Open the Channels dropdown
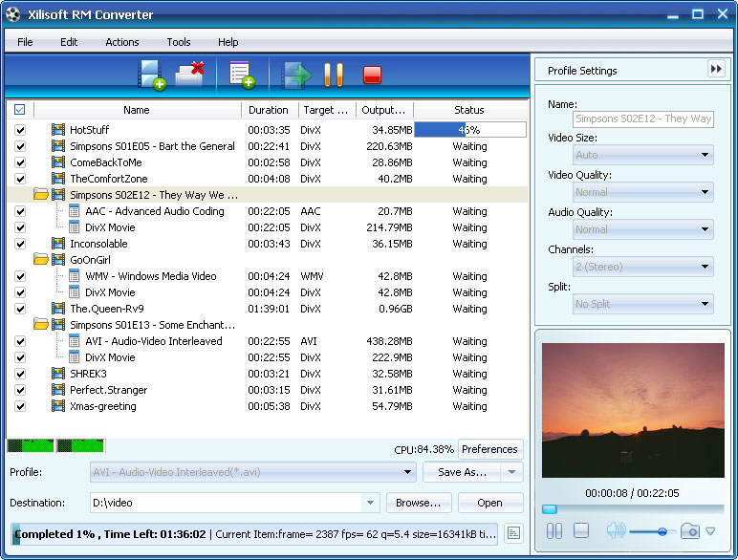738x560 pixels. point(643,267)
